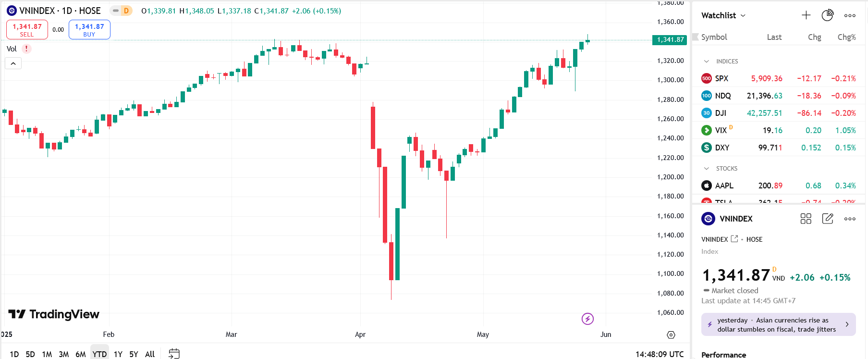Toggle the chart legend collapse arrow under Vol

click(x=13, y=63)
